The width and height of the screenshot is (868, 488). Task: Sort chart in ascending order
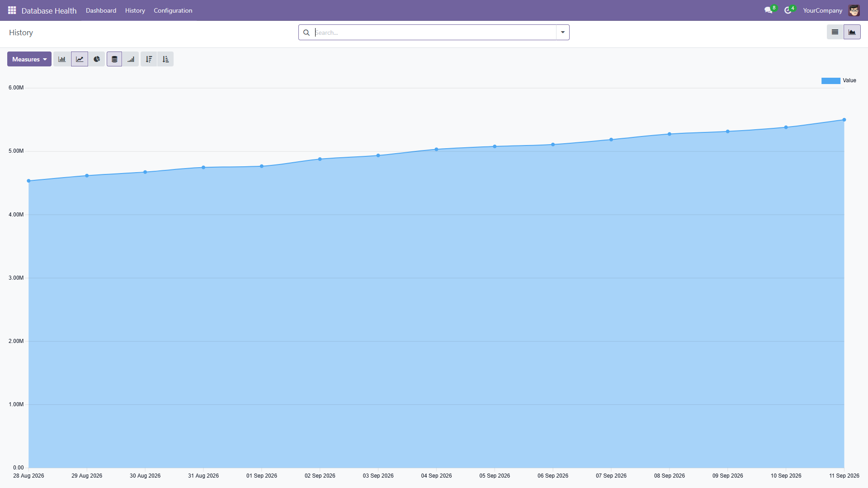[165, 59]
